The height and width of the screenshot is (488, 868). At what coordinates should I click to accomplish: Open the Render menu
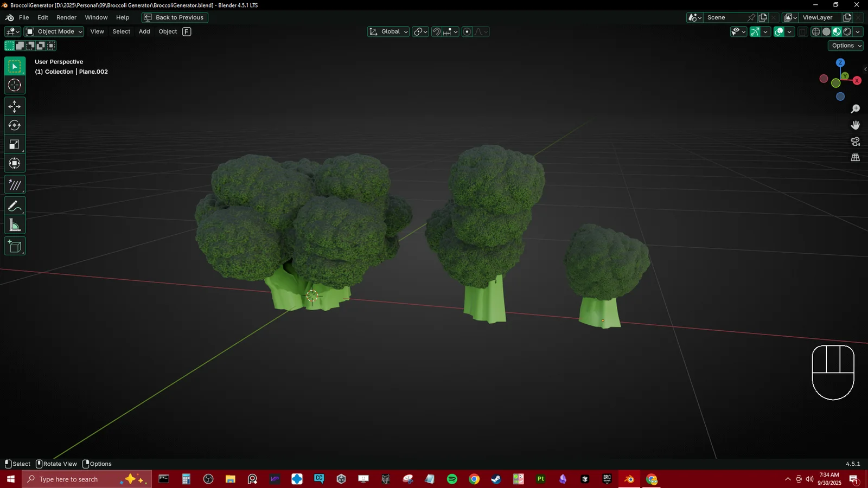(66, 17)
